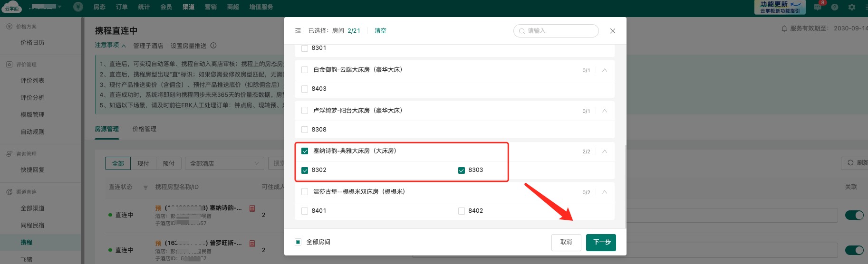Image resolution: width=868 pixels, height=264 pixels.
Task: Collapse the 温莎古堡 room group chevron
Action: coord(605,192)
